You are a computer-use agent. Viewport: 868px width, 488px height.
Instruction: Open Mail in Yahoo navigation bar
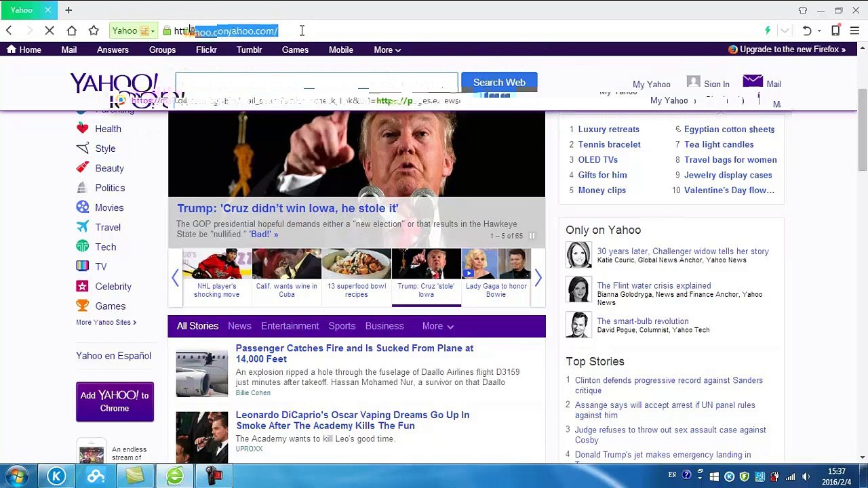click(x=69, y=49)
